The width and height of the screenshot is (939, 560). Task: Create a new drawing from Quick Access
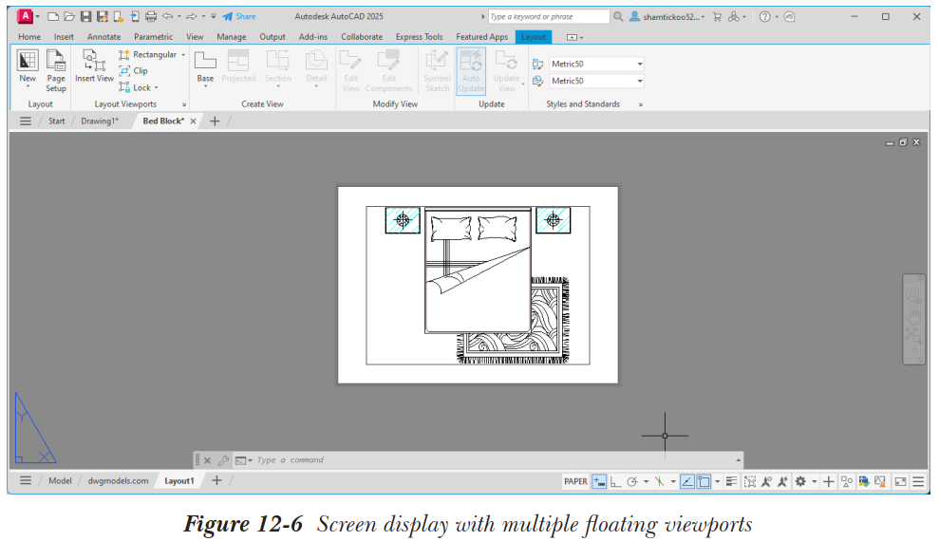click(x=53, y=17)
